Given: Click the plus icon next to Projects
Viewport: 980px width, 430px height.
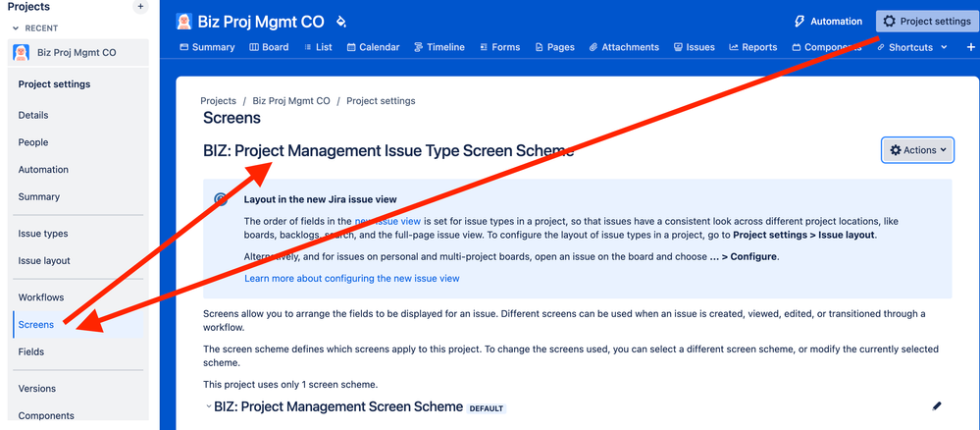Looking at the screenshot, I should [x=140, y=6].
